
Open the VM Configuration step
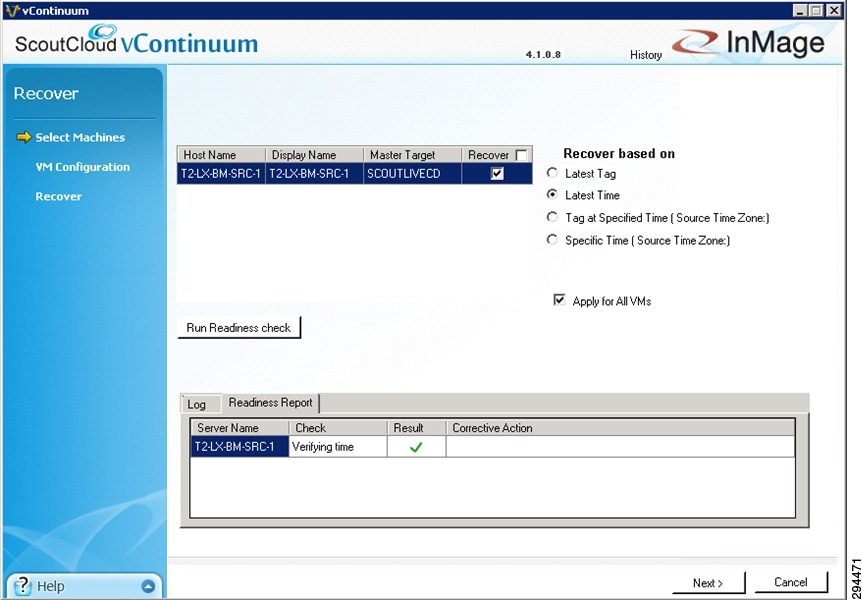coord(82,167)
